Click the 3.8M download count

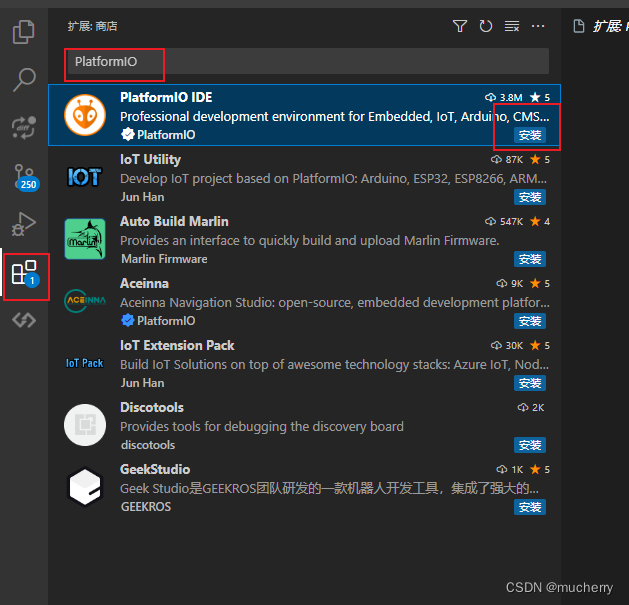click(504, 97)
